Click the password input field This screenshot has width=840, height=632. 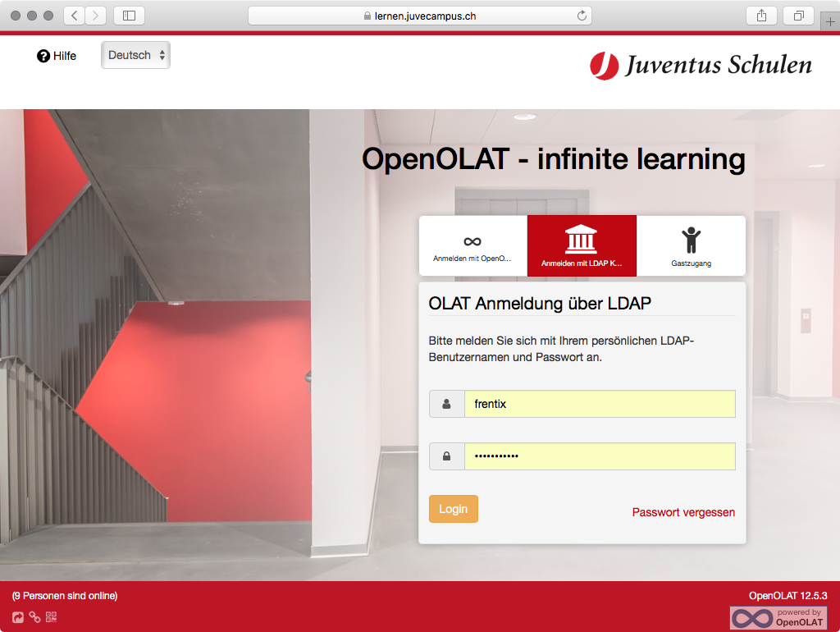(x=600, y=456)
